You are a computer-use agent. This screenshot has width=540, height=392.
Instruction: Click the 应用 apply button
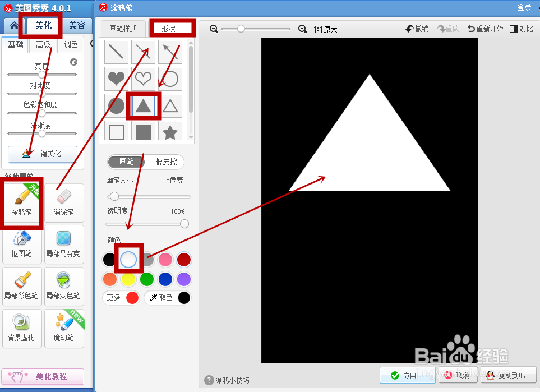pos(408,375)
